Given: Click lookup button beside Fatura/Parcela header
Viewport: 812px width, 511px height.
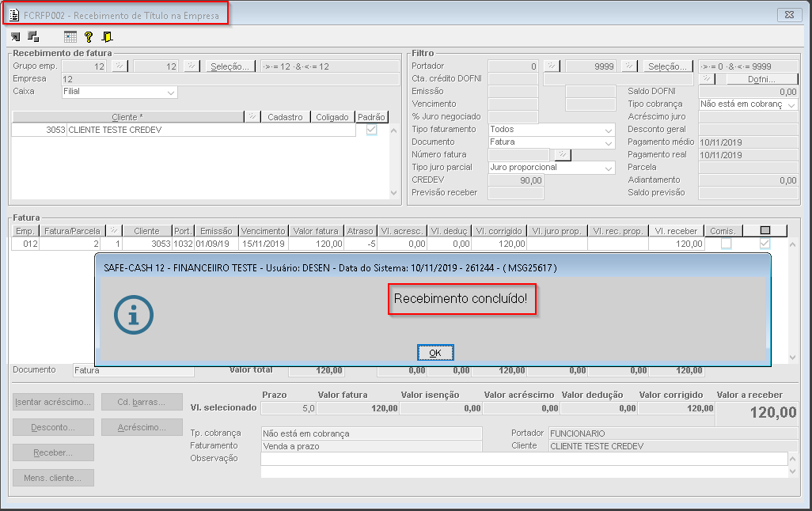Looking at the screenshot, I should coord(113,231).
